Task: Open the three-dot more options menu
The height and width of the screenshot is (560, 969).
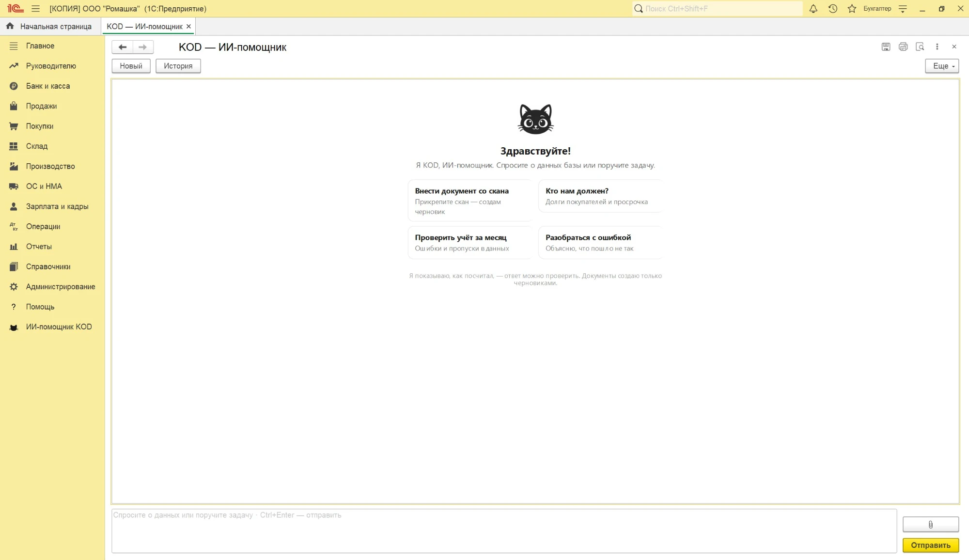Action: [937, 47]
